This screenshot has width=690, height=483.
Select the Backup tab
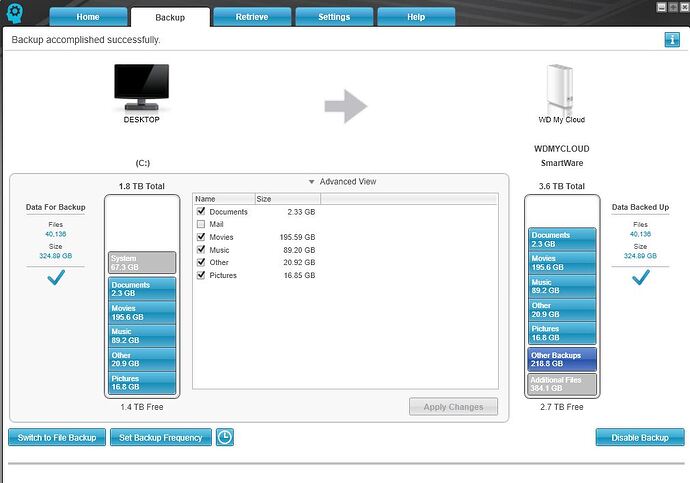pos(170,17)
